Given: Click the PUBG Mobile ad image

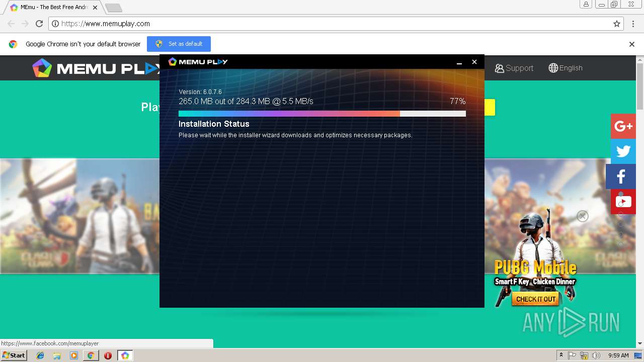Looking at the screenshot, I should tap(535, 258).
